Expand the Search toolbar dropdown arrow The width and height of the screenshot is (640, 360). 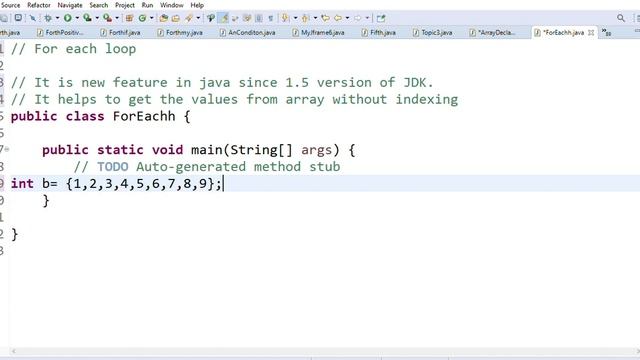[198, 18]
